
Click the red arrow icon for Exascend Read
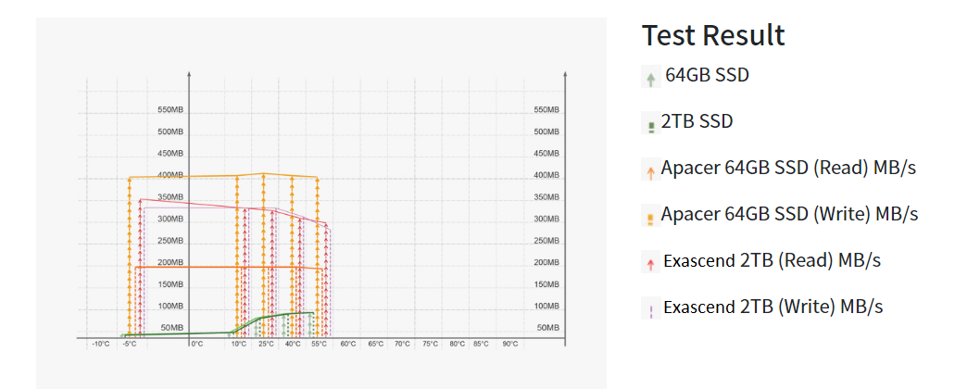(650, 263)
